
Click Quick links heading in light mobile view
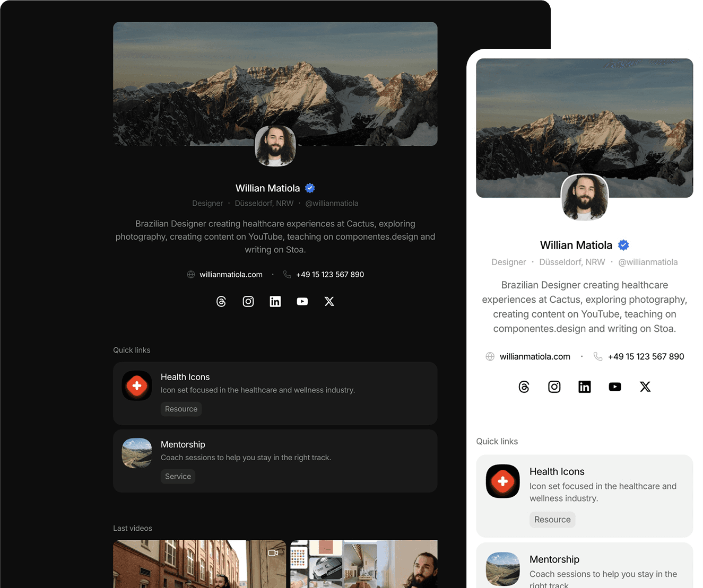point(497,441)
